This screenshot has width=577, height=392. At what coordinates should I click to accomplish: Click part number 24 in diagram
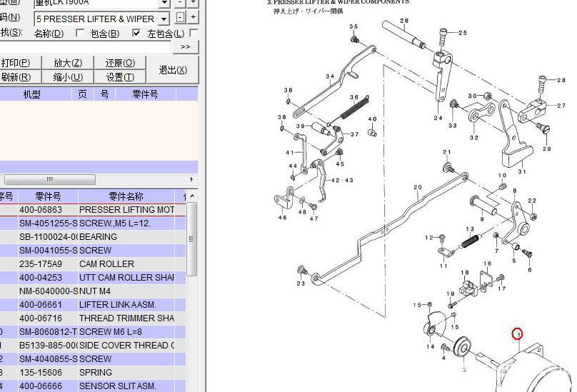pos(438,118)
